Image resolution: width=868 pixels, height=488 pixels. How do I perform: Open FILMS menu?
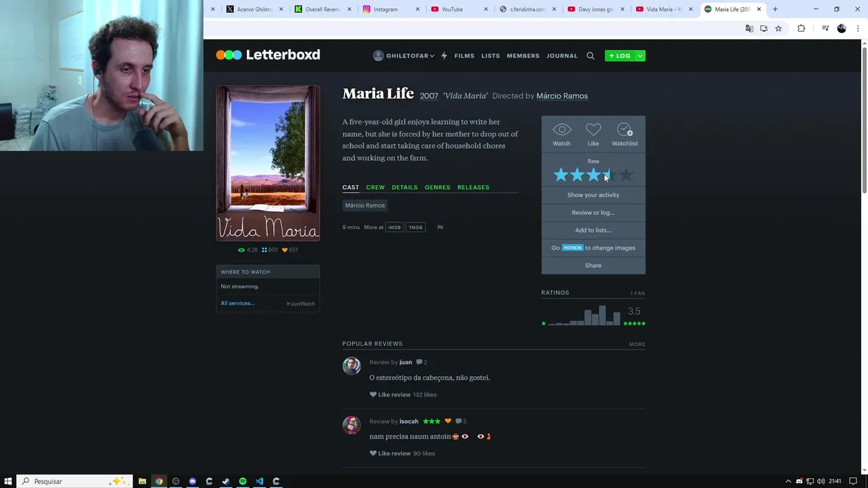tap(465, 56)
